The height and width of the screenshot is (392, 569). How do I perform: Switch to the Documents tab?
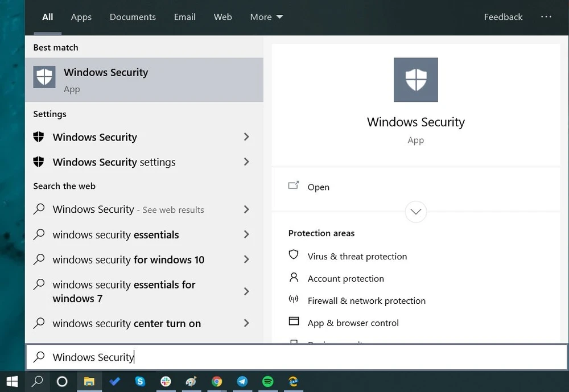[x=132, y=17]
